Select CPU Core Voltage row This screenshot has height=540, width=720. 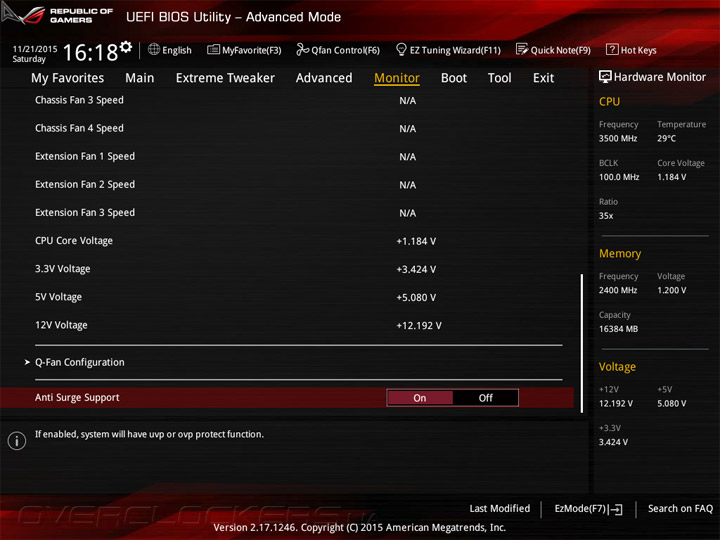[287, 241]
